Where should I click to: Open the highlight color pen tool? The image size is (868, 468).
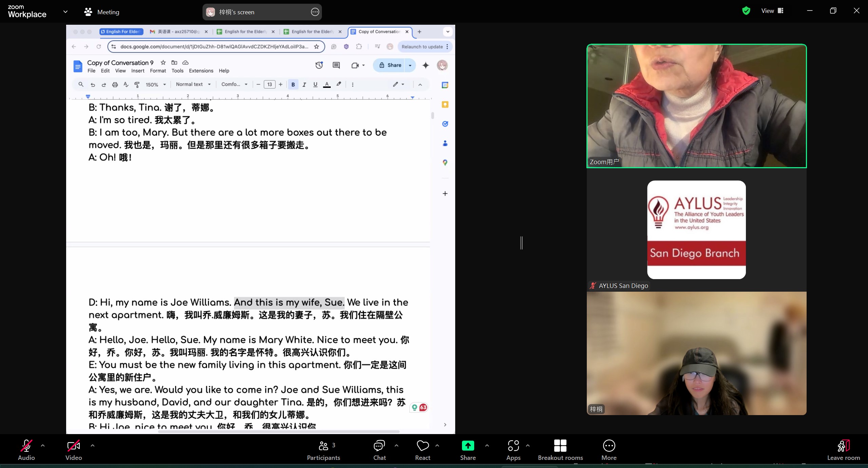coord(339,84)
